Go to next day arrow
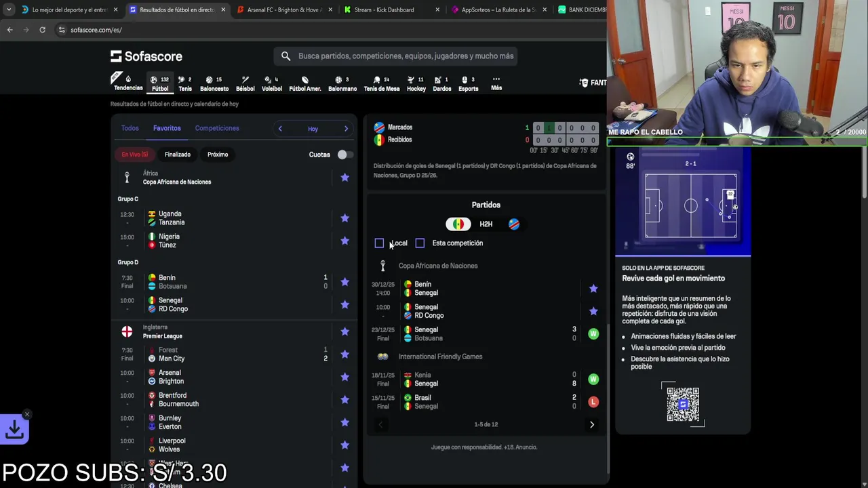This screenshot has width=868, height=488. coord(346,129)
